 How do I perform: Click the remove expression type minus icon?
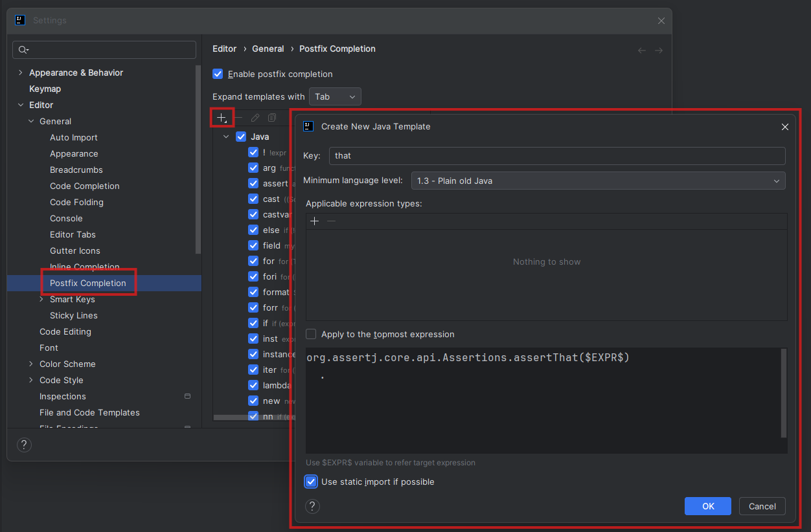332,221
